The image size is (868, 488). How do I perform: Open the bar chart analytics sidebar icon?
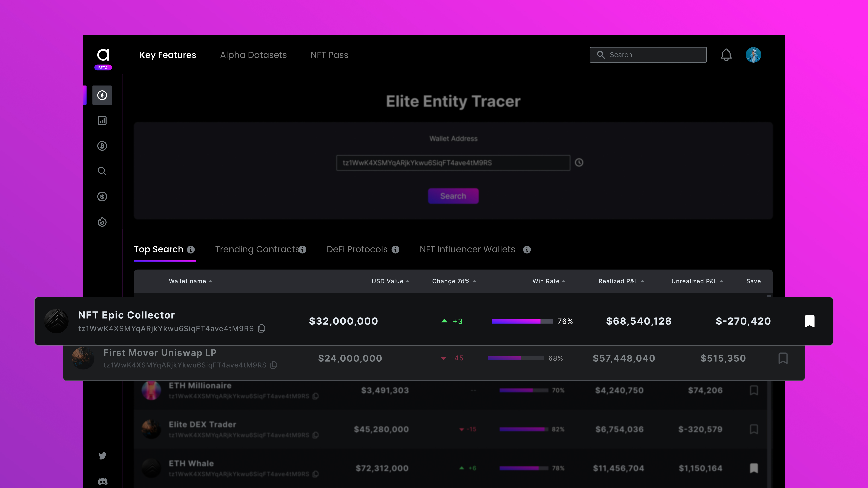click(x=102, y=120)
